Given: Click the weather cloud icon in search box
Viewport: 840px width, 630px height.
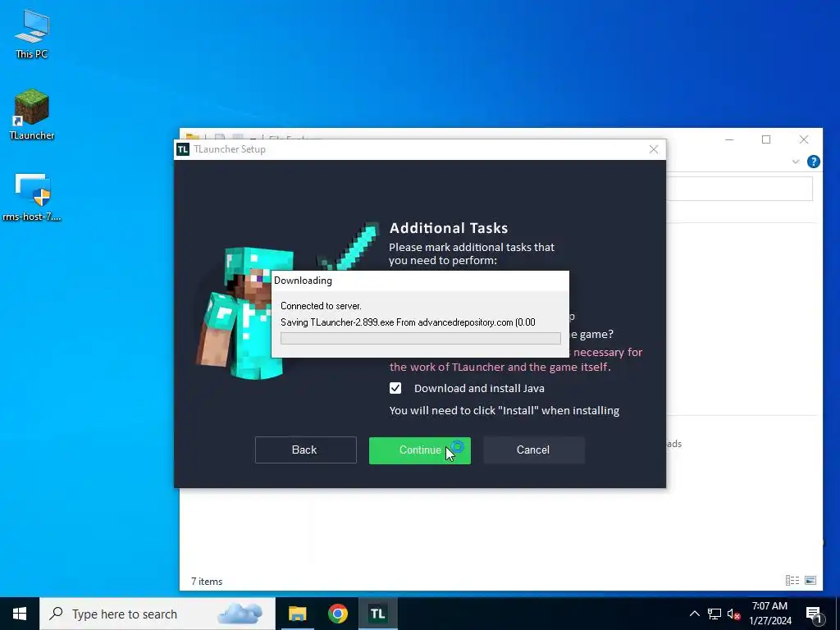Looking at the screenshot, I should pos(240,614).
